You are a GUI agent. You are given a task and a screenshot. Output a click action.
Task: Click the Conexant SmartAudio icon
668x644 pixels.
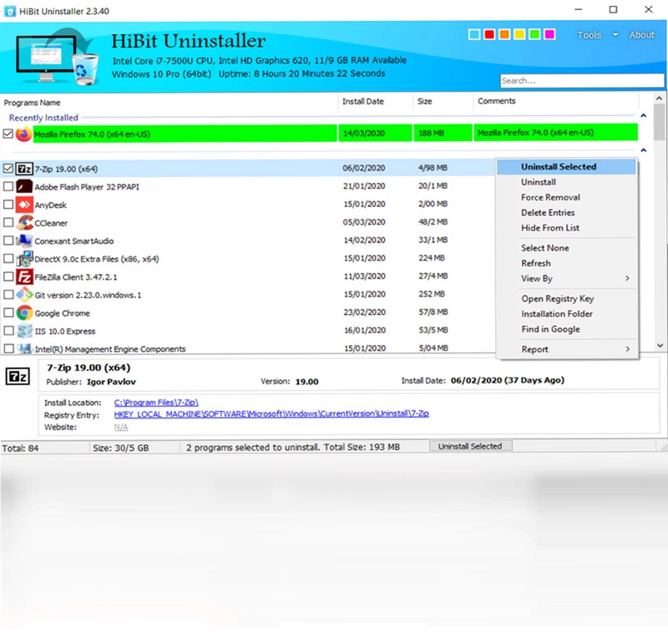[24, 241]
